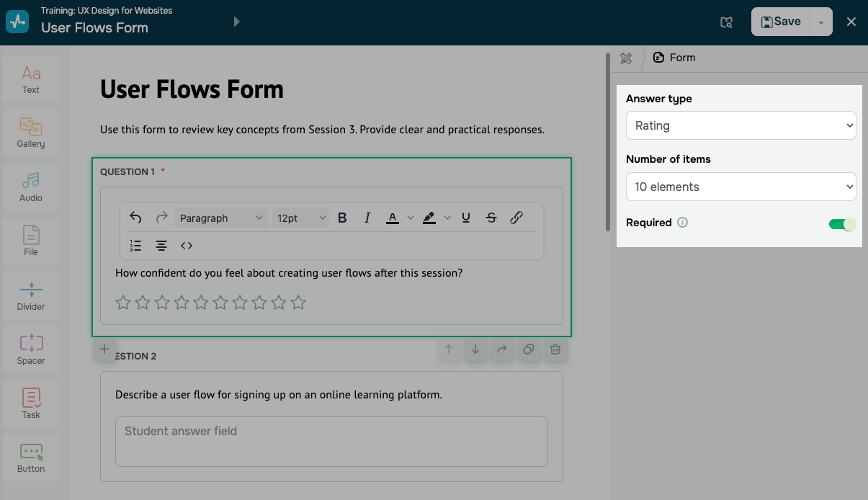Click the Save button

[x=781, y=22]
